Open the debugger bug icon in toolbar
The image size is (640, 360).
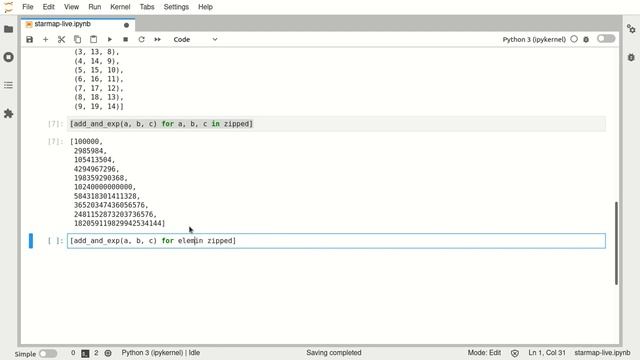point(586,40)
